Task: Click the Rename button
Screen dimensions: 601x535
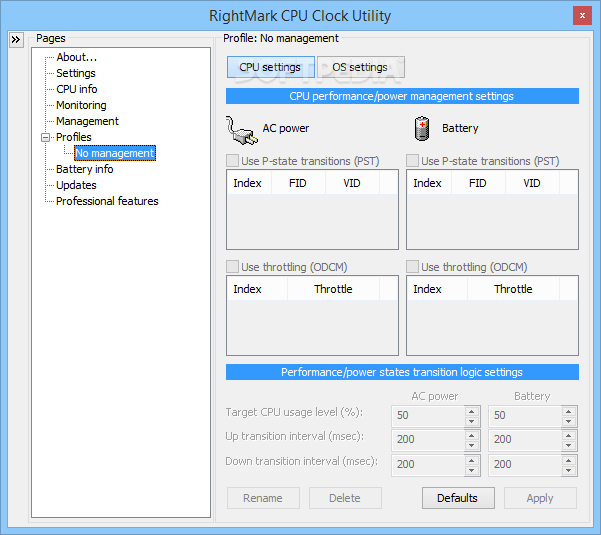Action: coord(263,498)
